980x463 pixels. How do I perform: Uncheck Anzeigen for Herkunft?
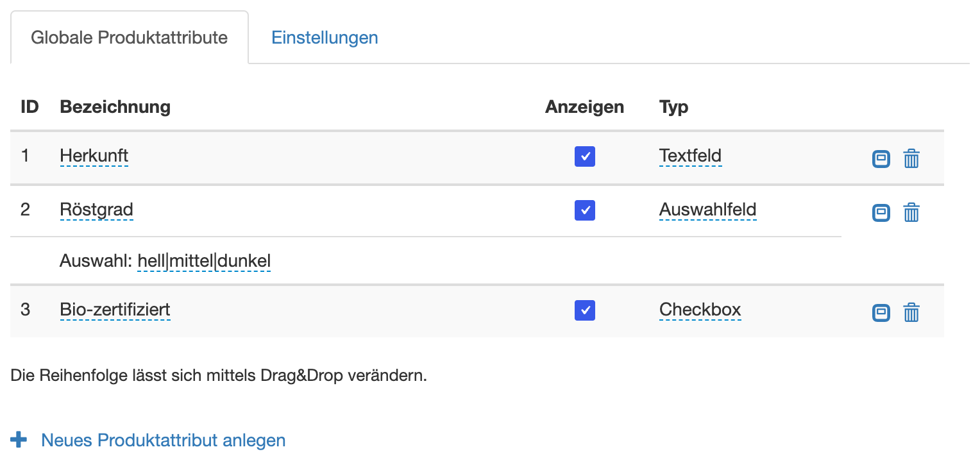click(585, 156)
